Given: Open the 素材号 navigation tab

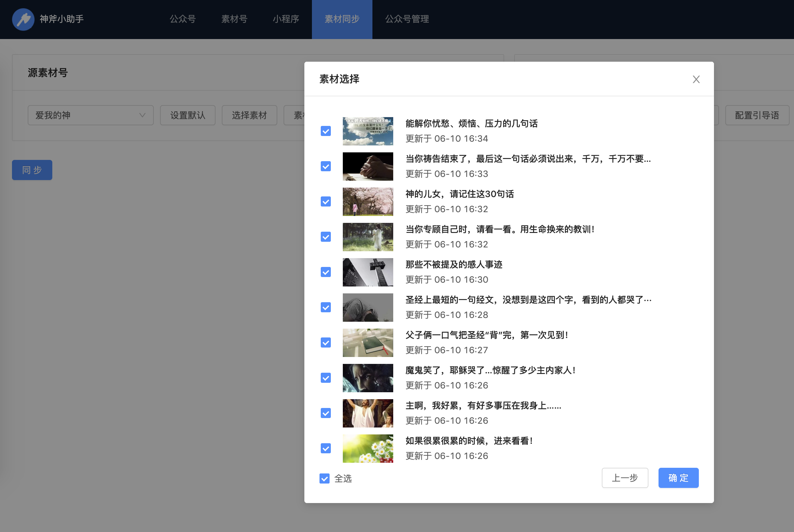Looking at the screenshot, I should click(x=234, y=19).
